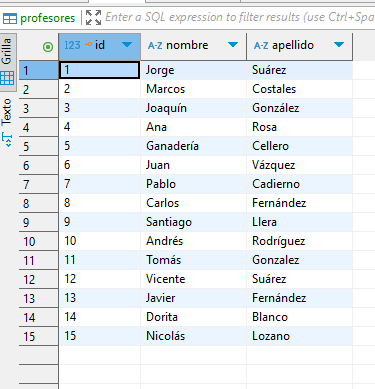The height and width of the screenshot is (389, 375).
Task: Click the nombre cell Ana
Action: point(193,127)
